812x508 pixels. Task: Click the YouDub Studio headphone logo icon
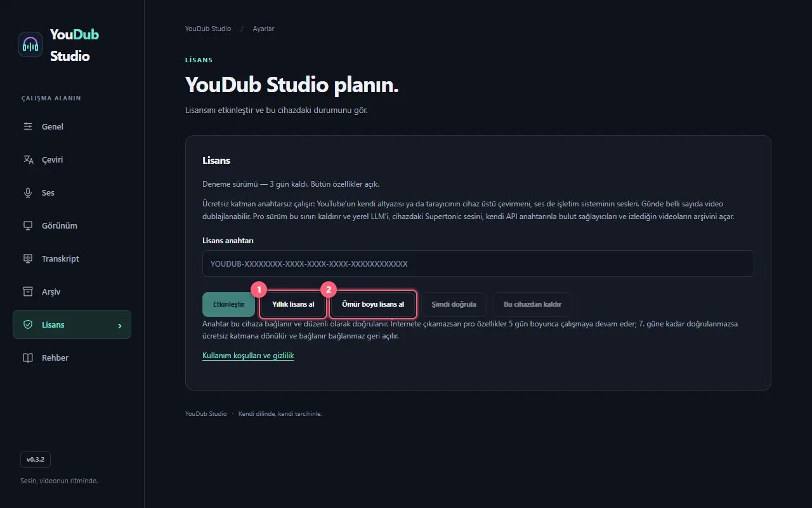(30, 44)
